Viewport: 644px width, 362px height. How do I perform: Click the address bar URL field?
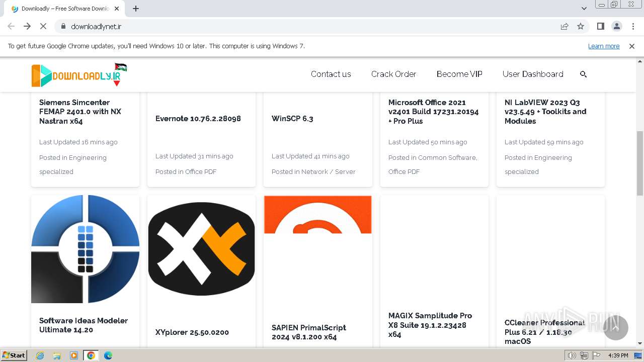(307, 26)
